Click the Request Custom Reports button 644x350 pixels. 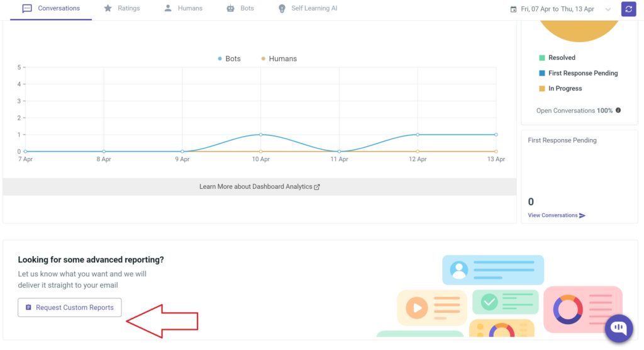[69, 307]
